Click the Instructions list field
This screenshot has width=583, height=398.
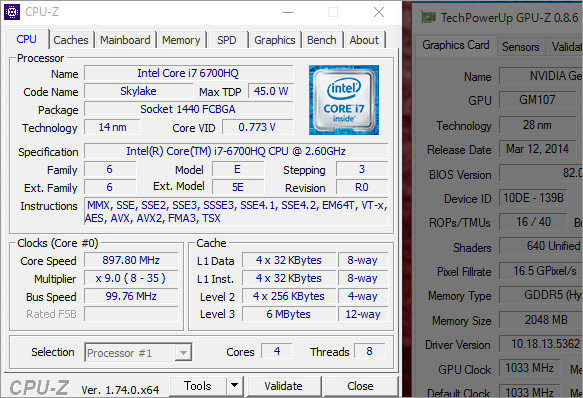click(x=236, y=211)
